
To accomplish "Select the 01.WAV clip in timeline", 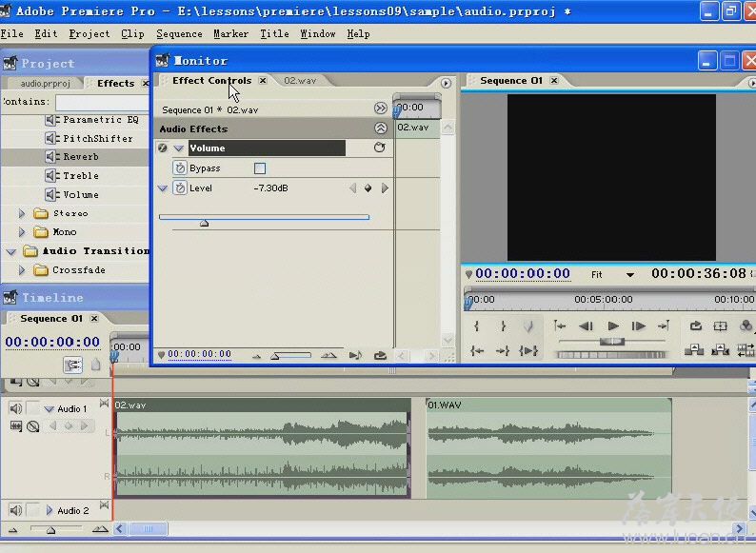I will pos(548,448).
